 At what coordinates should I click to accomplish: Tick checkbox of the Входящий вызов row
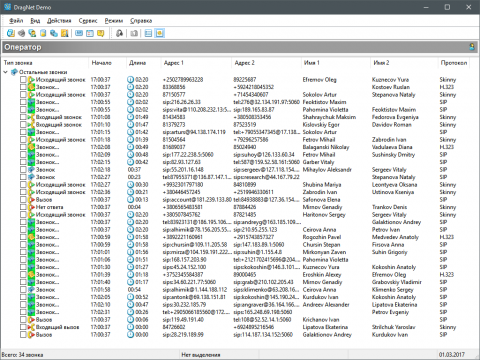[23, 327]
